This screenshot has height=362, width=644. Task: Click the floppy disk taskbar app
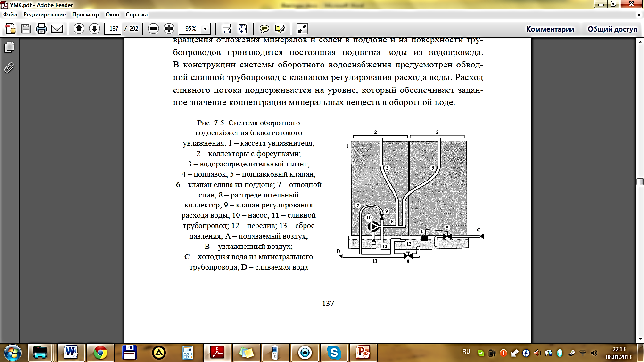coord(130,352)
